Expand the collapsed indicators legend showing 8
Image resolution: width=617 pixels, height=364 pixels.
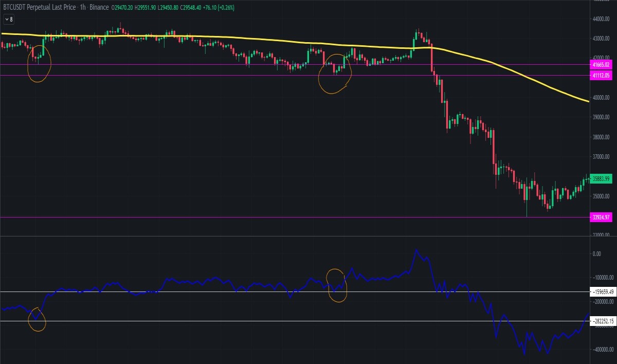tap(9, 19)
